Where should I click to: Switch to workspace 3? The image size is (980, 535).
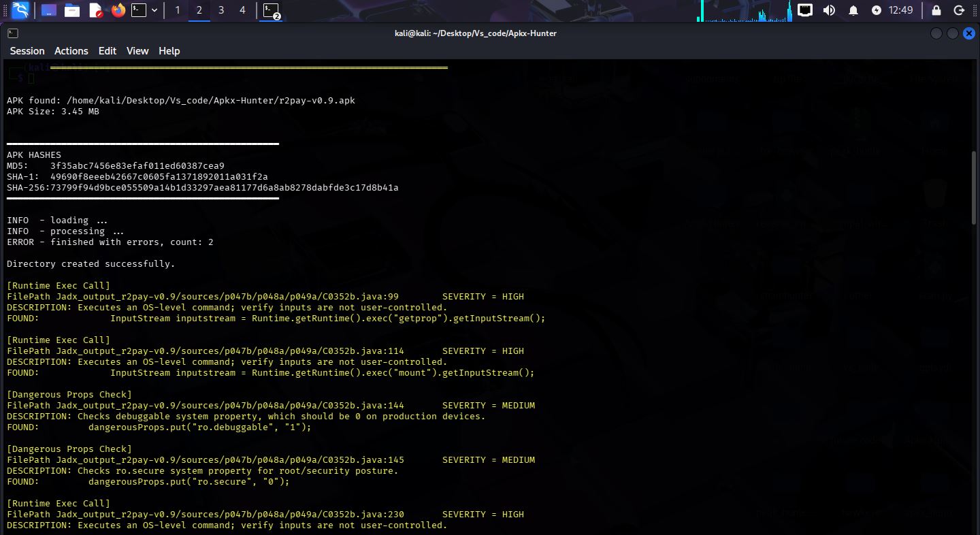221,10
